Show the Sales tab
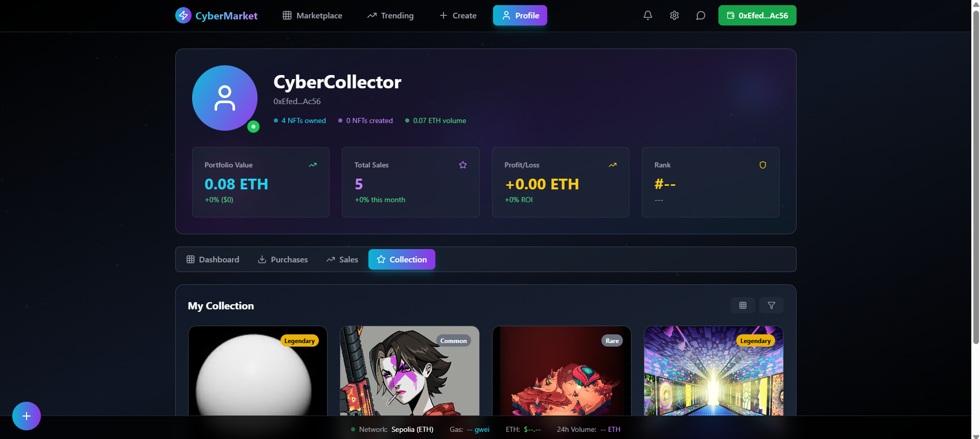The height and width of the screenshot is (439, 980). [342, 259]
